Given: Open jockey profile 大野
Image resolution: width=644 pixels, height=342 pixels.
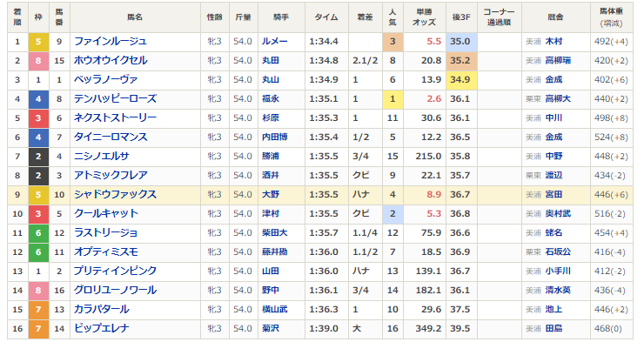Looking at the screenshot, I should [x=271, y=195].
